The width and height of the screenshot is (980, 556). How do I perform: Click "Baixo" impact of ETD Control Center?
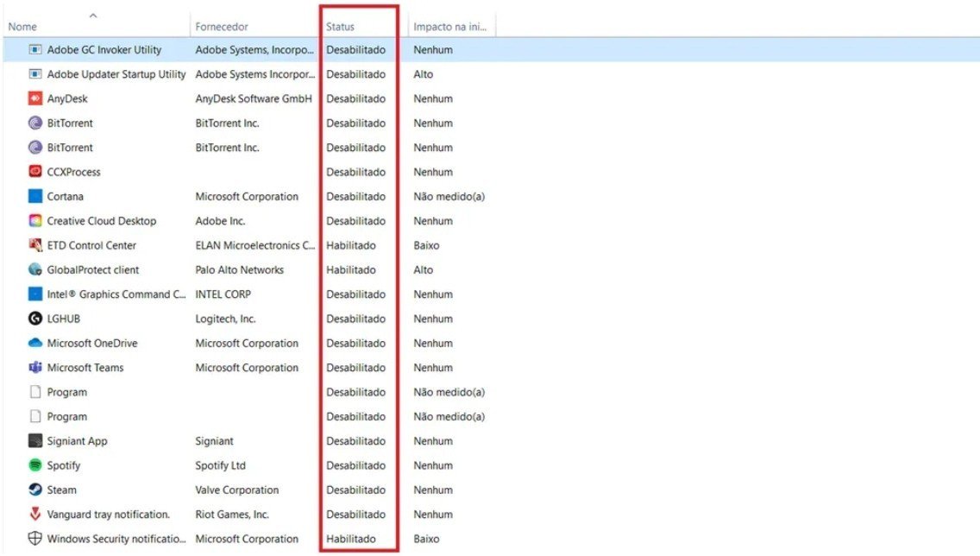pyautogui.click(x=426, y=244)
